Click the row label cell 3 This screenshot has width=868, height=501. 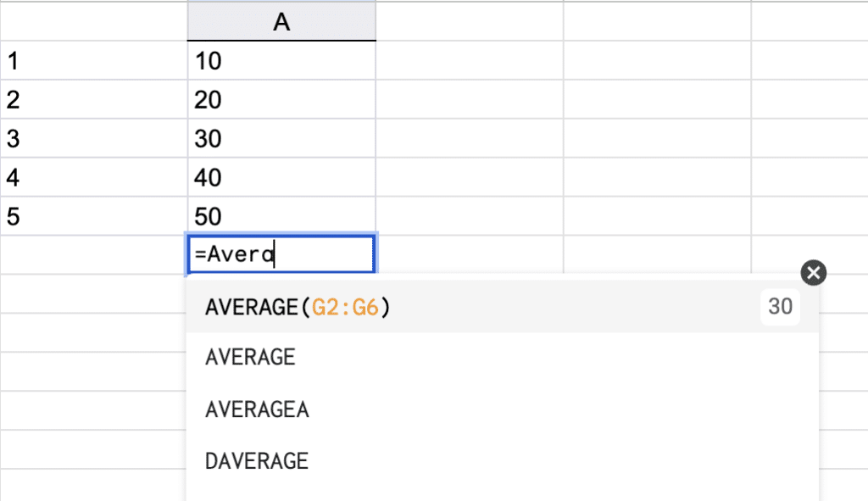coord(93,139)
